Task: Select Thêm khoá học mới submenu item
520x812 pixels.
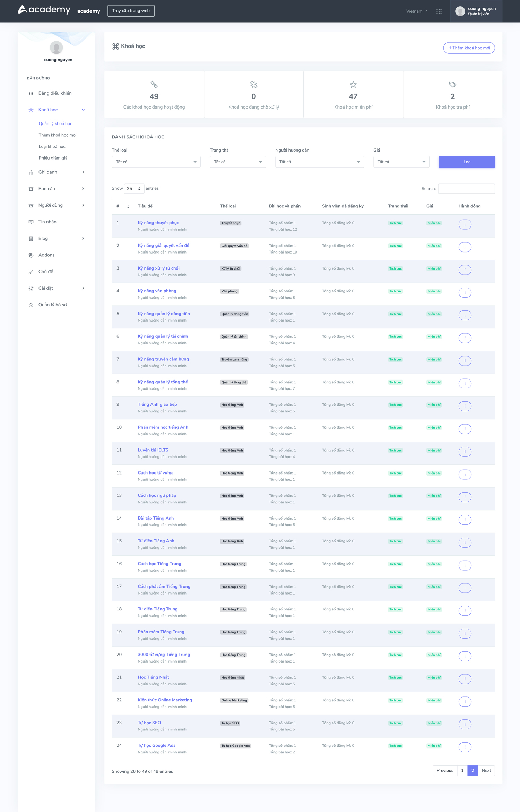Action: point(58,135)
